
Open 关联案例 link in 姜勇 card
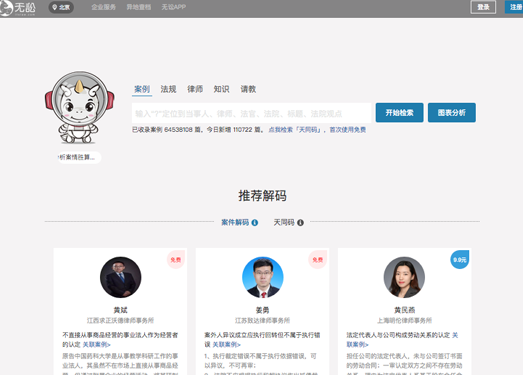click(226, 345)
